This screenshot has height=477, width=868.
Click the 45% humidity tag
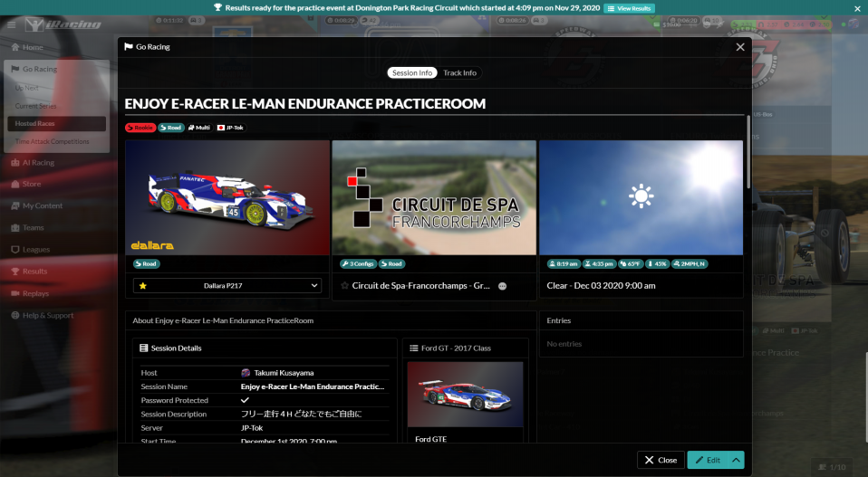click(657, 264)
